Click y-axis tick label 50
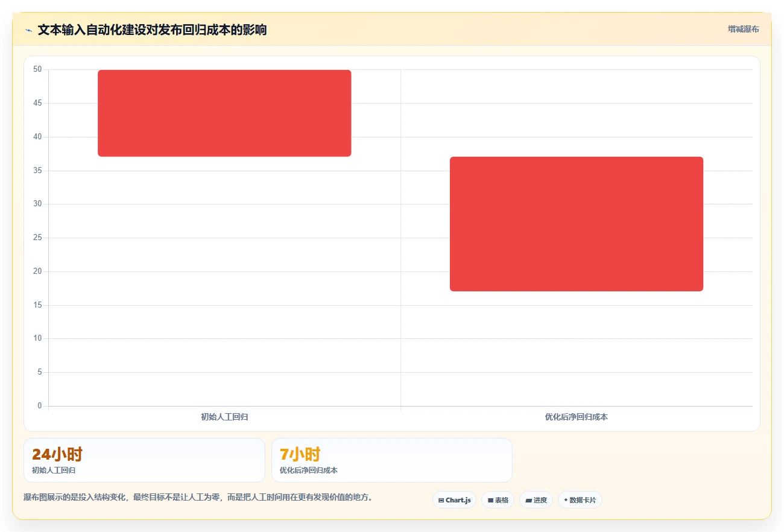This screenshot has height=532, width=784. 37,69
